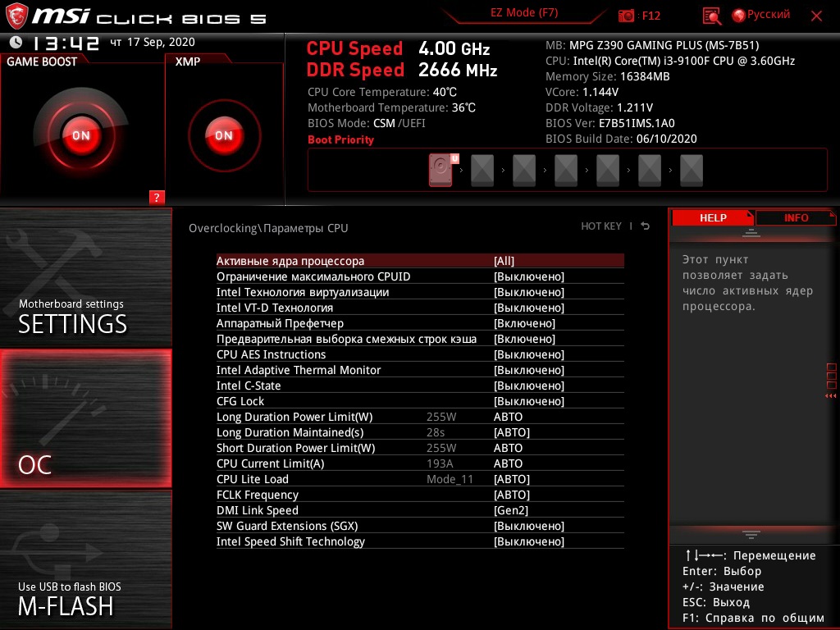
Task: Open the Активные ядра процессора [All] dropdown
Action: click(x=420, y=261)
